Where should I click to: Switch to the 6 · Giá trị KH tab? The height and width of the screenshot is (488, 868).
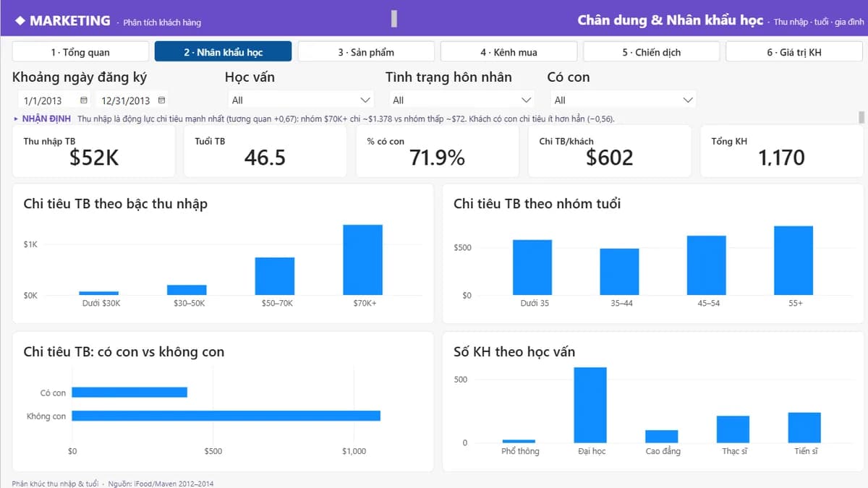794,52
